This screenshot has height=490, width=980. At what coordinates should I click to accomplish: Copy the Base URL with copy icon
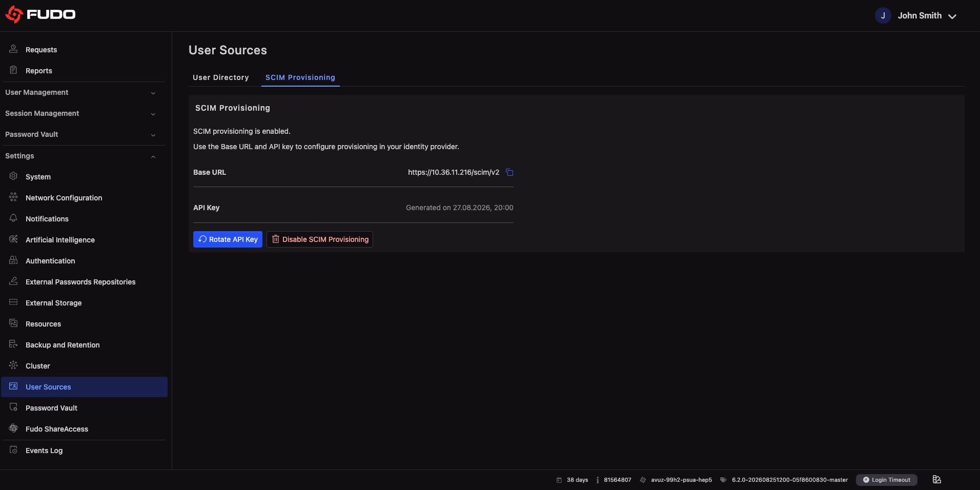click(509, 172)
